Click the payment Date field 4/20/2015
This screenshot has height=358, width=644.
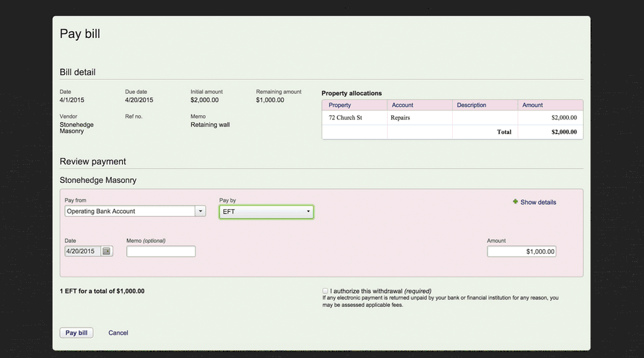click(83, 251)
